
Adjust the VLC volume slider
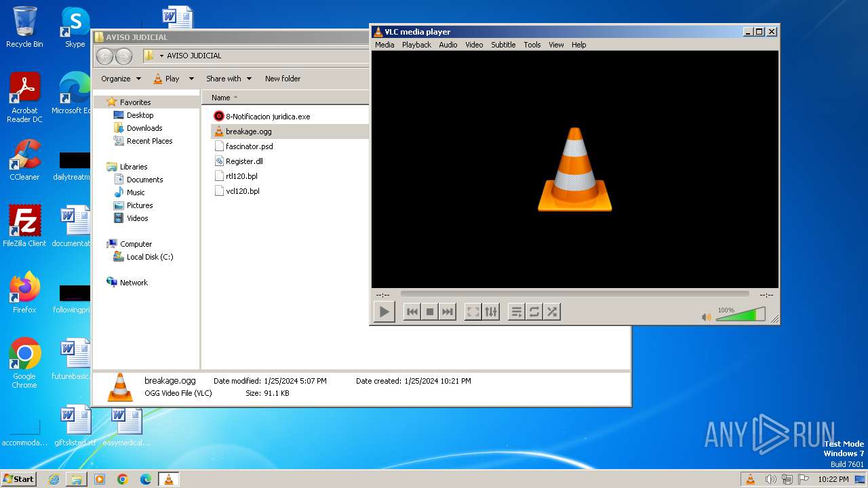pyautogui.click(x=741, y=314)
